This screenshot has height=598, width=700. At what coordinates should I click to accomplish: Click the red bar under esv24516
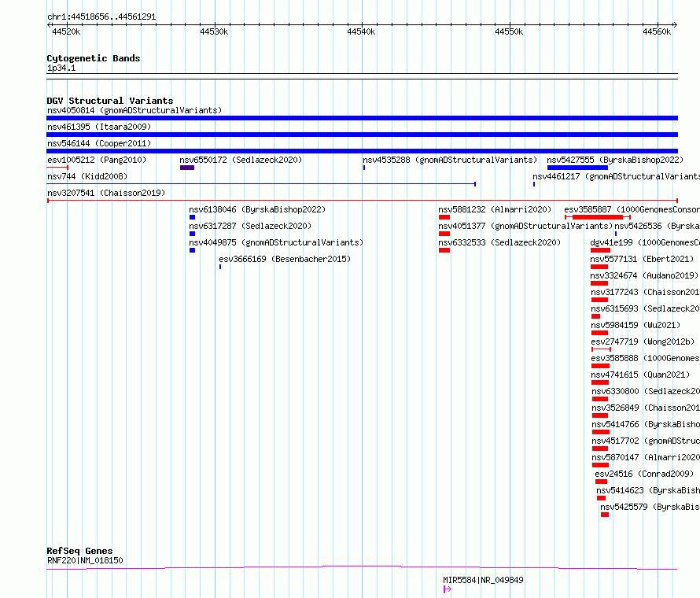[601, 482]
